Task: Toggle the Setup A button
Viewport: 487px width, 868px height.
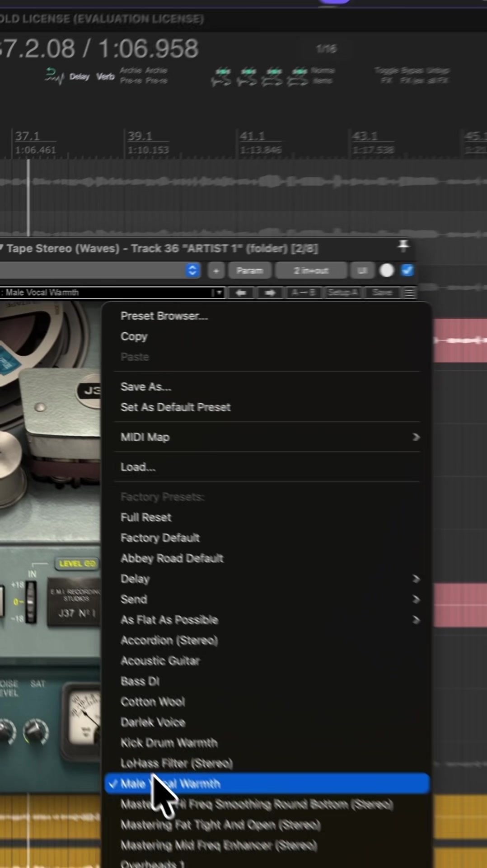Action: pos(342,292)
